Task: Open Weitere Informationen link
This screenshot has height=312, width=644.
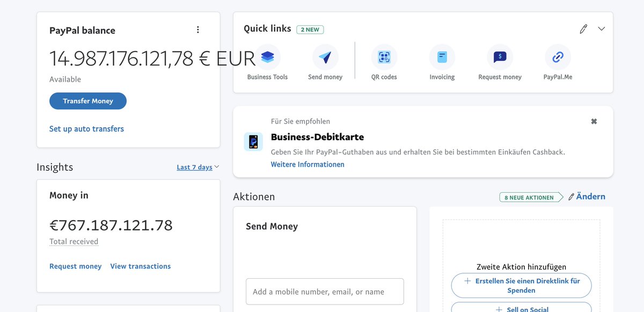Action: (308, 164)
